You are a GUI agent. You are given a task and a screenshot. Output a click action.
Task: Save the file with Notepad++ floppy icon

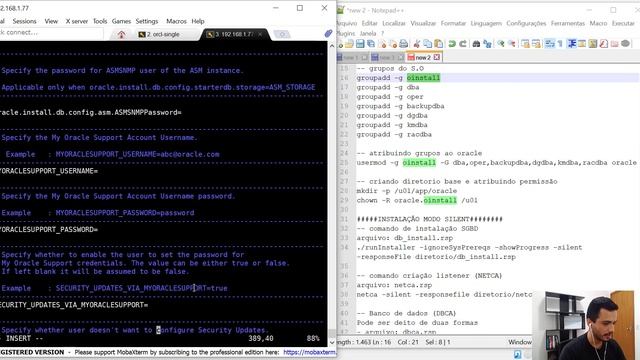coord(360,44)
